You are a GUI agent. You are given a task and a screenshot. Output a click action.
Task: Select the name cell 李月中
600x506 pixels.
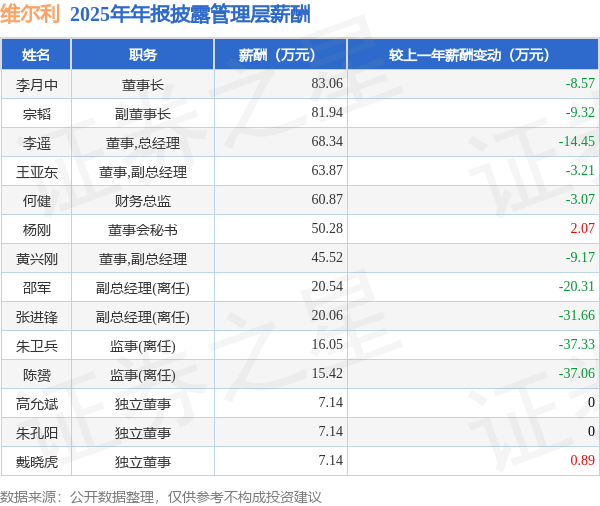coord(37,85)
